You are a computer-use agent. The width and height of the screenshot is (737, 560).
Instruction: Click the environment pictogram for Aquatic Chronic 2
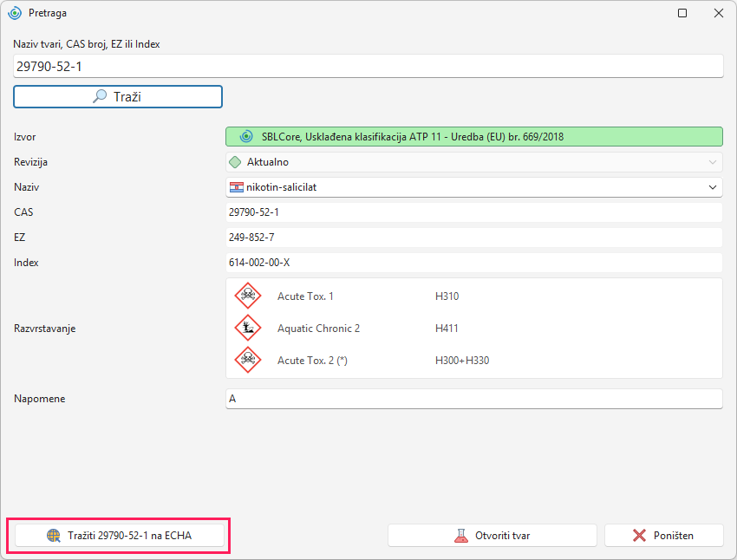tap(248, 328)
